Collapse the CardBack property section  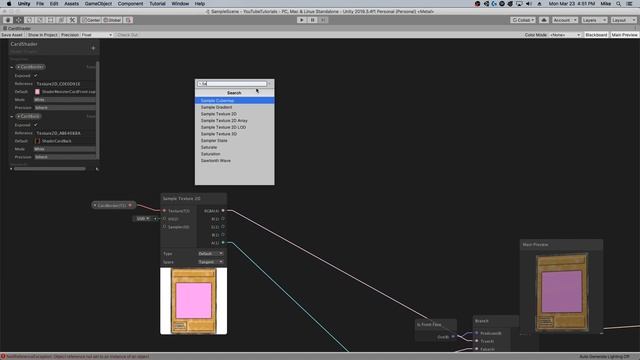12,116
